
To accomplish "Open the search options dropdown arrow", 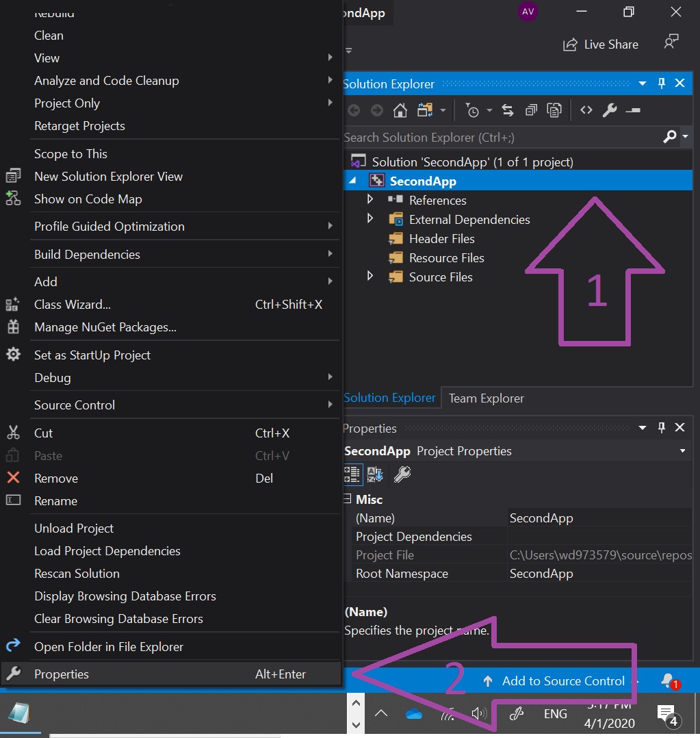I will 686,136.
